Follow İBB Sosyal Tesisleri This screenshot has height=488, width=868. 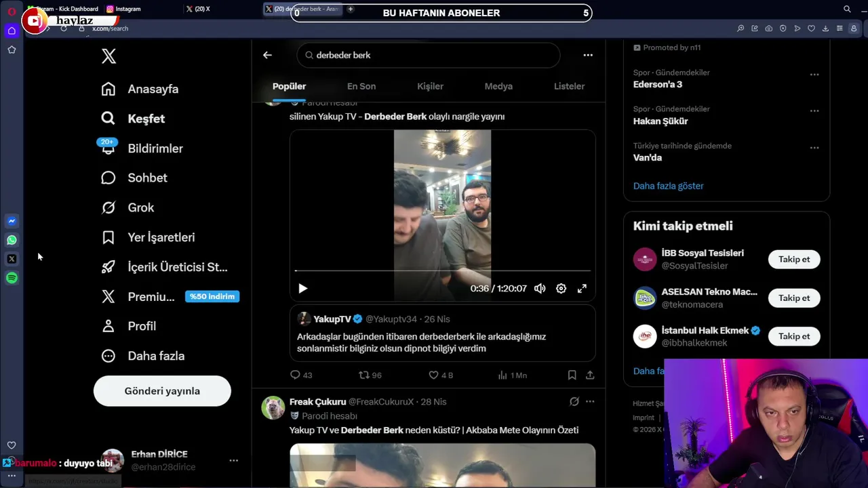(794, 259)
